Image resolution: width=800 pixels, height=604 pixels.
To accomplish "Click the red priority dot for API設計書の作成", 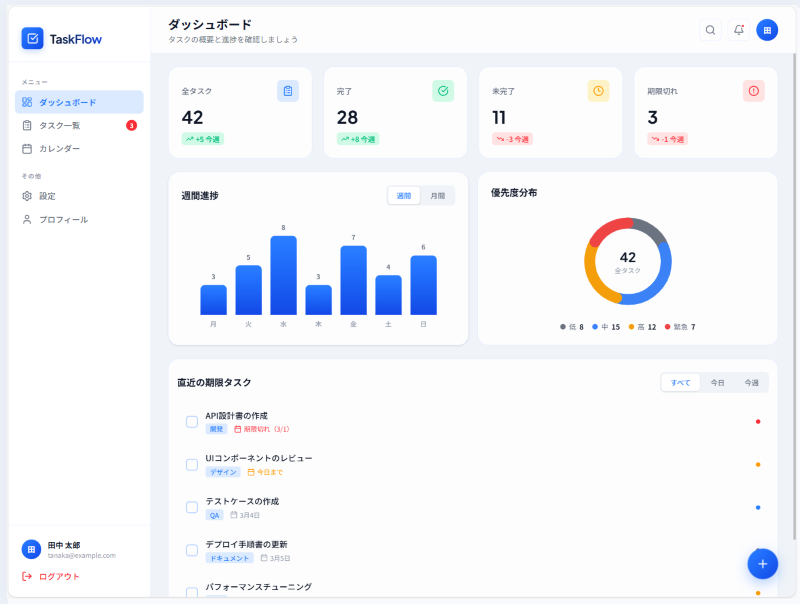I will click(x=758, y=421).
